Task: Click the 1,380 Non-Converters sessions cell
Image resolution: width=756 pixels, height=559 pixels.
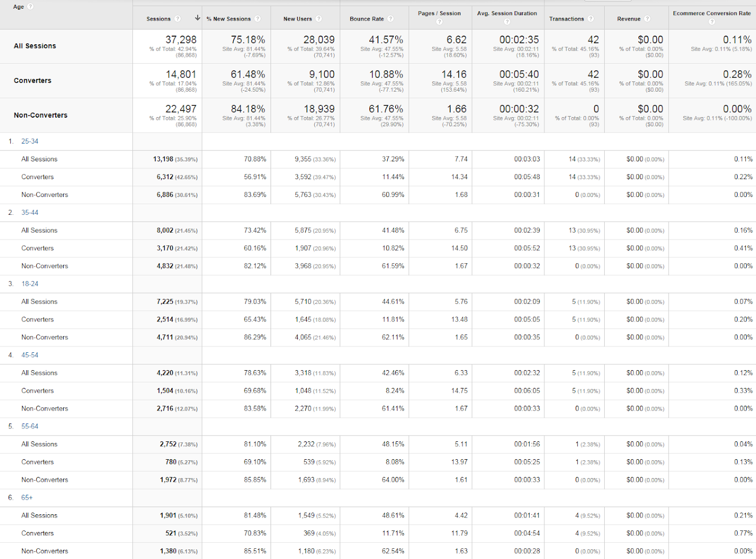Action: pyautogui.click(x=168, y=551)
